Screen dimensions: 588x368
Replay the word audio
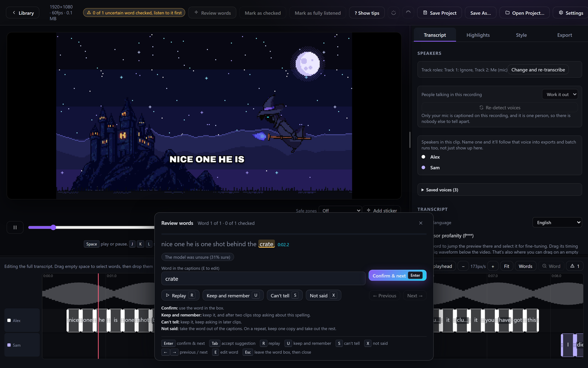(180, 295)
